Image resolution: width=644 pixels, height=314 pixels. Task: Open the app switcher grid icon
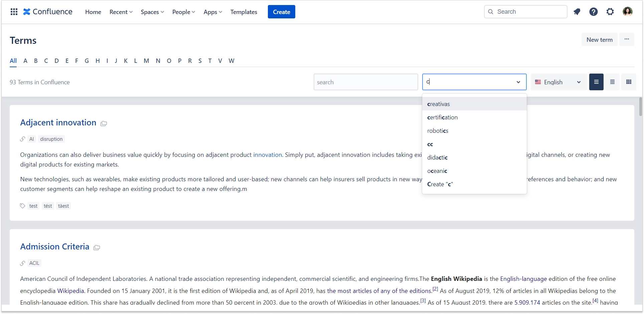(x=14, y=12)
